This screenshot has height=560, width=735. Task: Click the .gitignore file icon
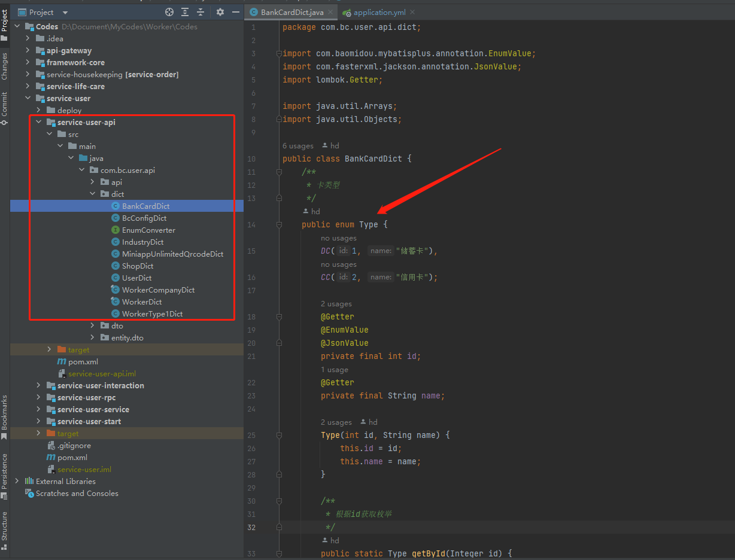(x=51, y=445)
